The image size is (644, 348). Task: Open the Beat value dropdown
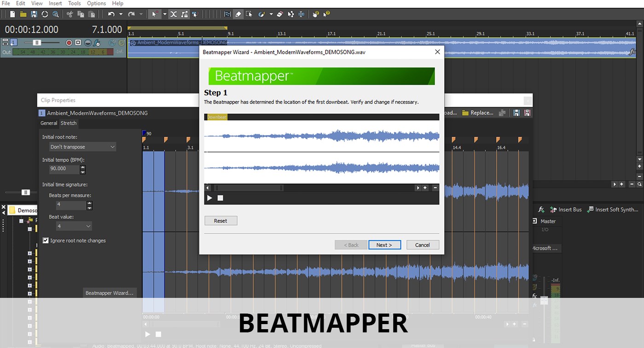click(x=74, y=226)
